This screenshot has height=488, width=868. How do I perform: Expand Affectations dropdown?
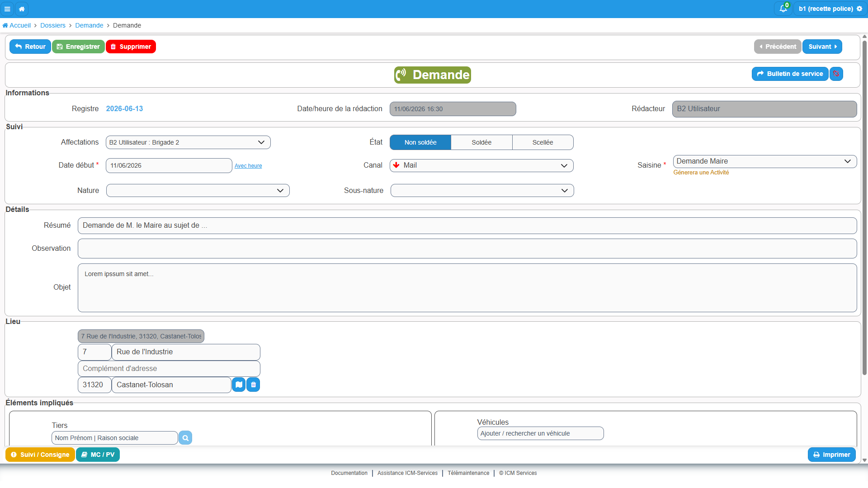pyautogui.click(x=188, y=142)
